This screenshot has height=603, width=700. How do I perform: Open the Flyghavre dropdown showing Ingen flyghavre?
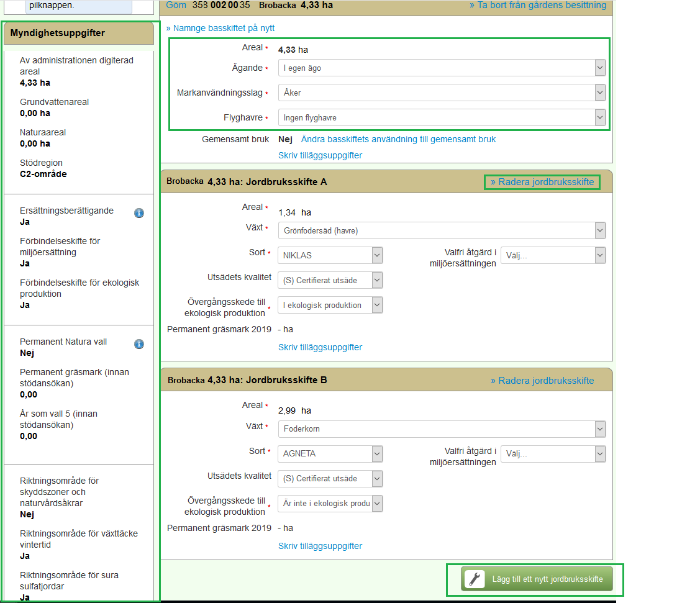pyautogui.click(x=442, y=118)
